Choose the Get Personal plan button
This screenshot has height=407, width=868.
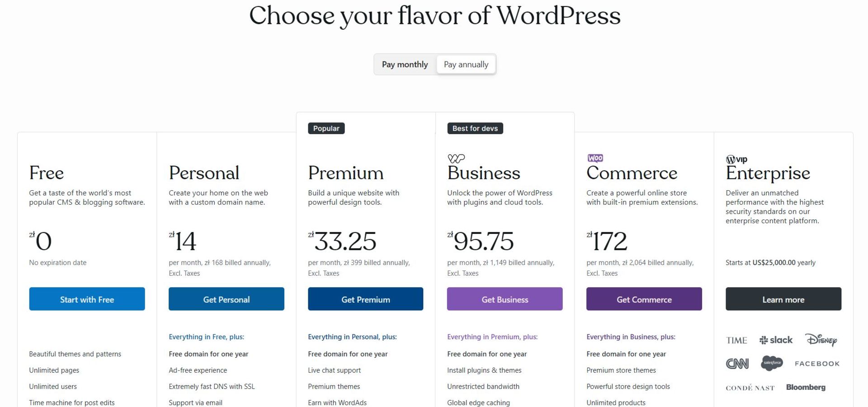coord(226,299)
